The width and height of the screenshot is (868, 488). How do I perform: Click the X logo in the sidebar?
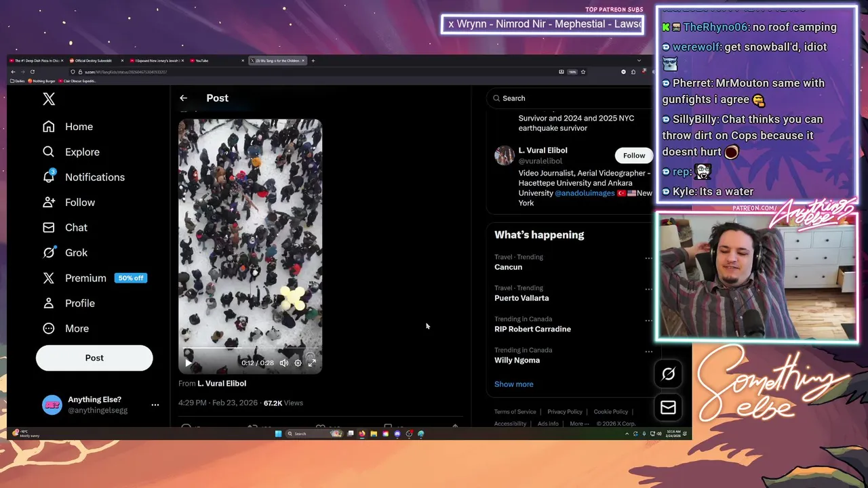click(49, 99)
